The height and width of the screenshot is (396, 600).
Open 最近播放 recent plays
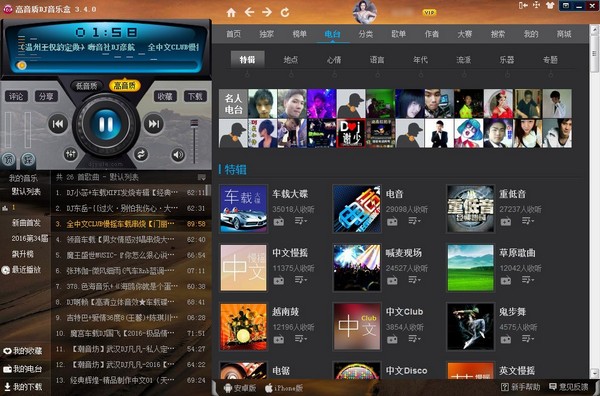tap(21, 270)
